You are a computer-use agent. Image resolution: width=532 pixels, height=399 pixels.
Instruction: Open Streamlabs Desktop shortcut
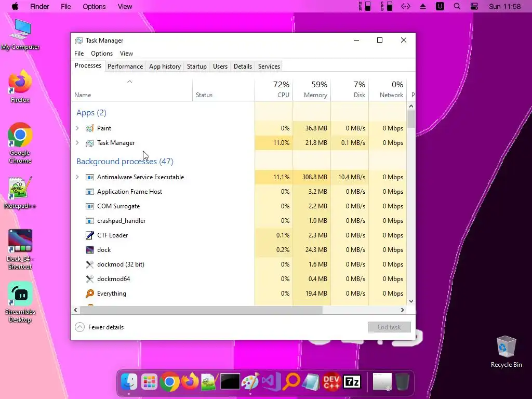(20, 302)
